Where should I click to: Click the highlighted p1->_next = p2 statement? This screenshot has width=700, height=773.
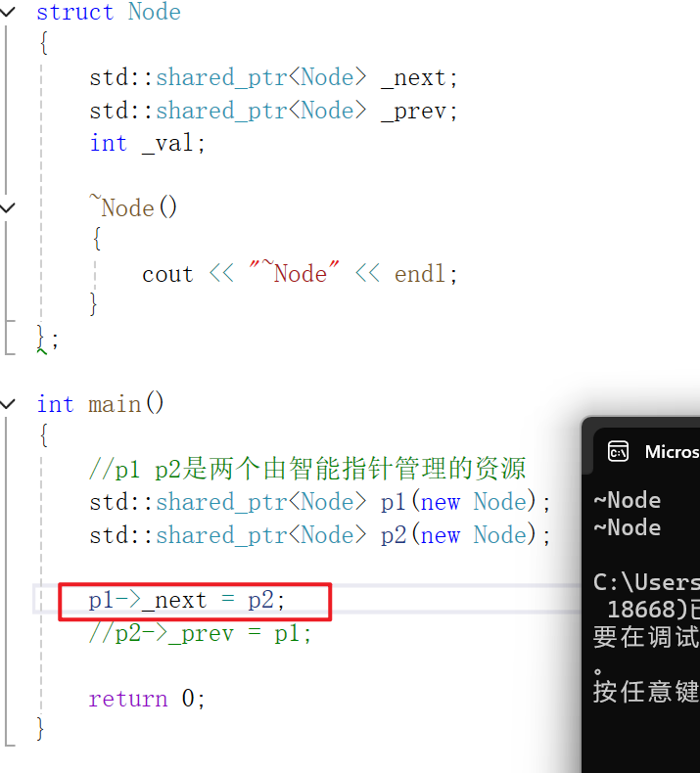coord(187,601)
